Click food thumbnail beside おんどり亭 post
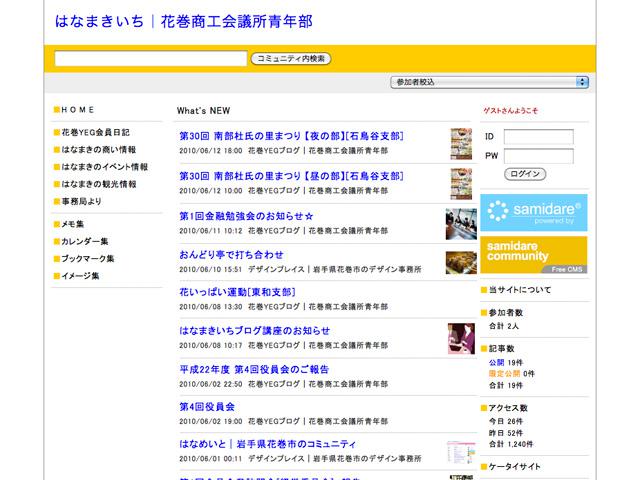640x480 pixels. tap(461, 261)
